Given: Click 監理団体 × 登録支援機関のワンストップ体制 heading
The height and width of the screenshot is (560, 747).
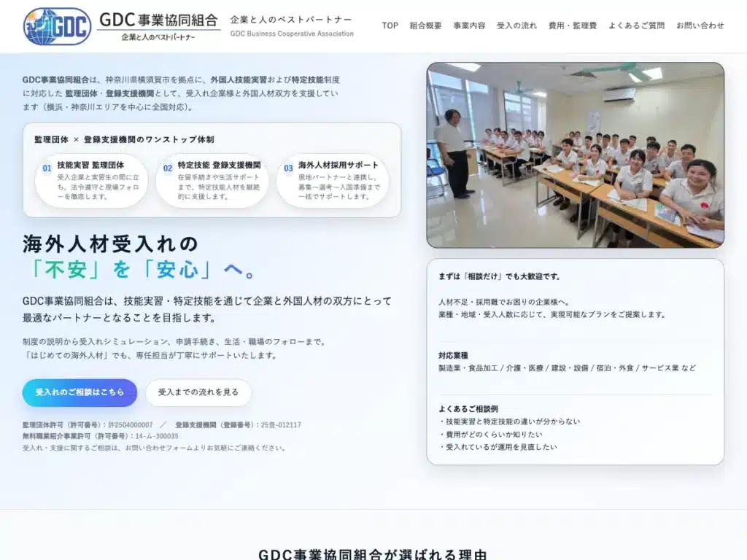Looking at the screenshot, I should point(124,139).
